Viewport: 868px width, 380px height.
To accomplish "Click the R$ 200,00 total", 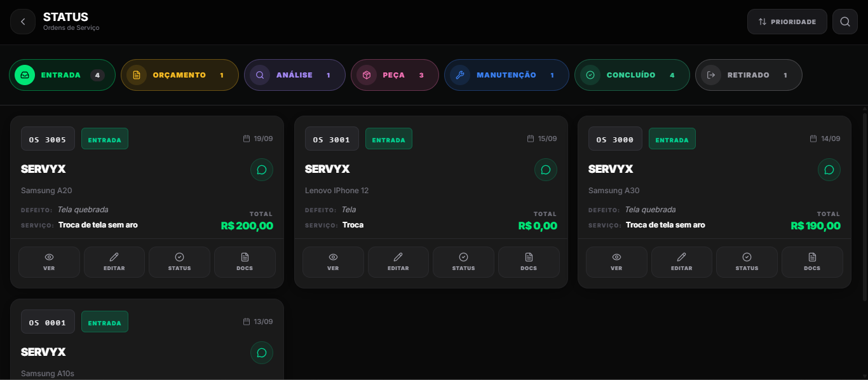I will click(x=247, y=226).
